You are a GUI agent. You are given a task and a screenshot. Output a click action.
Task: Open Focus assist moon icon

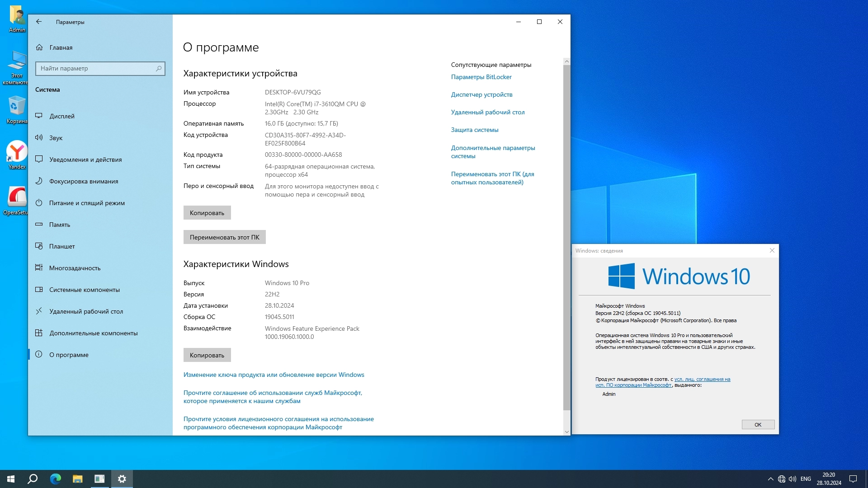[39, 181]
